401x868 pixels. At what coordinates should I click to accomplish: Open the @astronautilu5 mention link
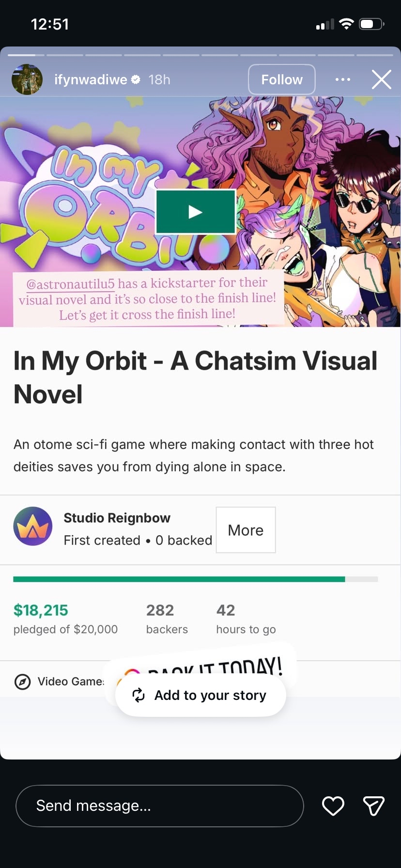coord(71,284)
